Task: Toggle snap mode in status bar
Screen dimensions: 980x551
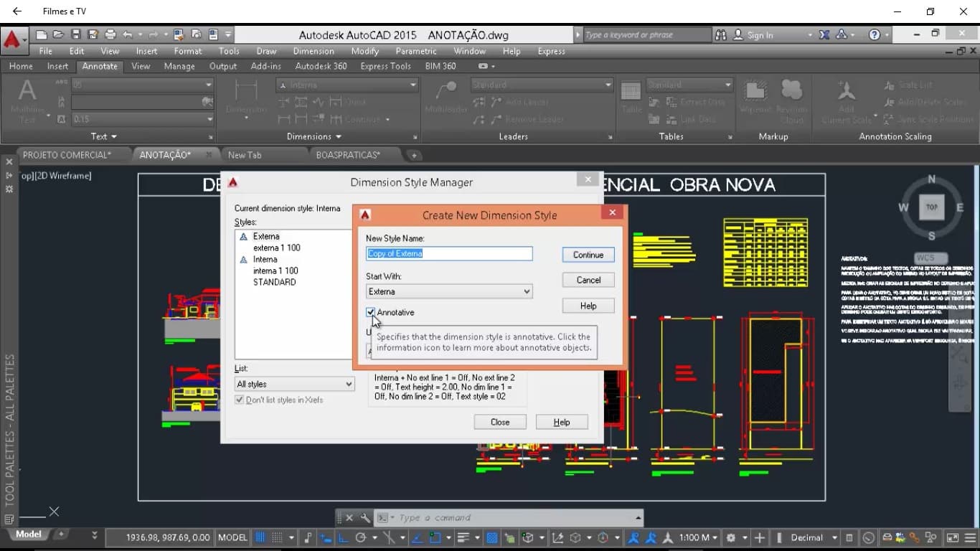Action: point(278,537)
